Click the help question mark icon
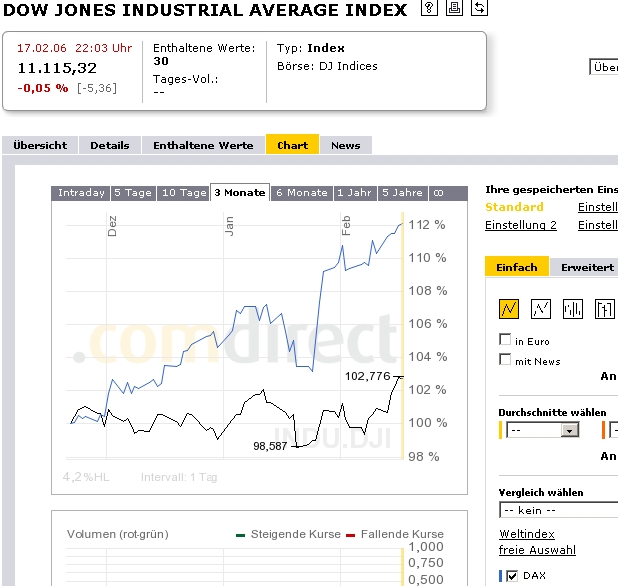Viewport: 618px width, 586px height. (x=429, y=9)
